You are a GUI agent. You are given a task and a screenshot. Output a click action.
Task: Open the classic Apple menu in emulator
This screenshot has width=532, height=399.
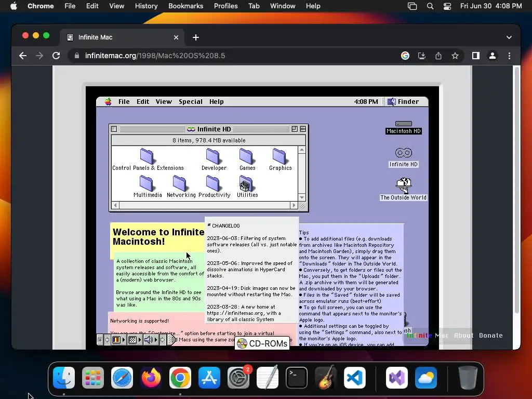[108, 101]
